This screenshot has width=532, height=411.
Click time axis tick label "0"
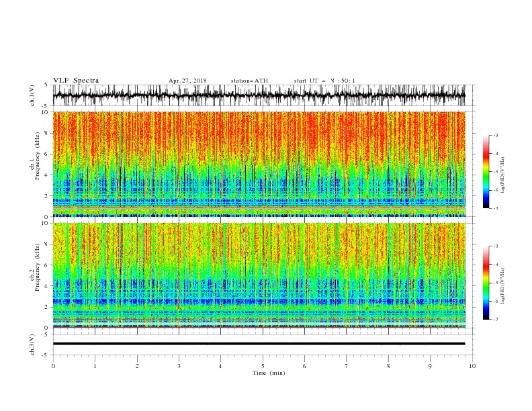coord(53,366)
